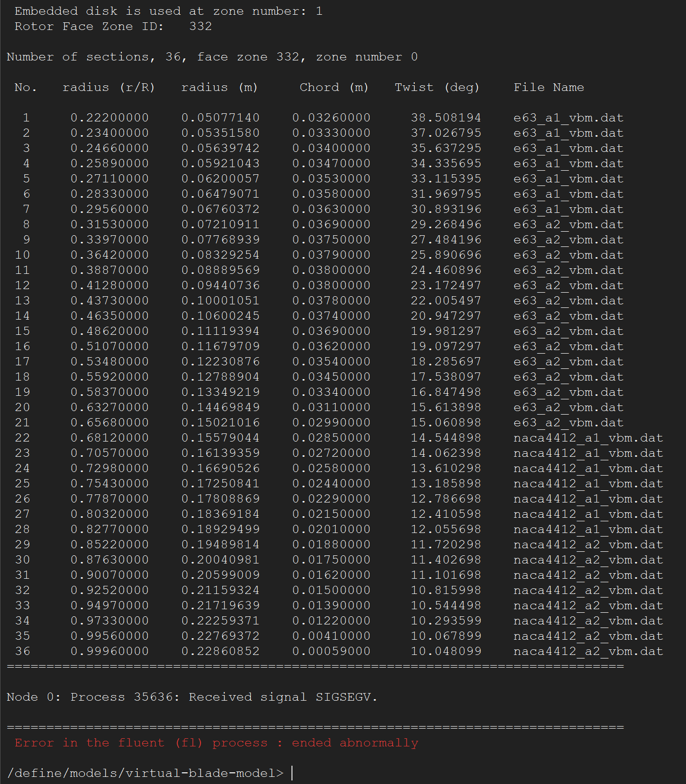Click twist value 38.508194
The width and height of the screenshot is (686, 784).
click(x=446, y=118)
